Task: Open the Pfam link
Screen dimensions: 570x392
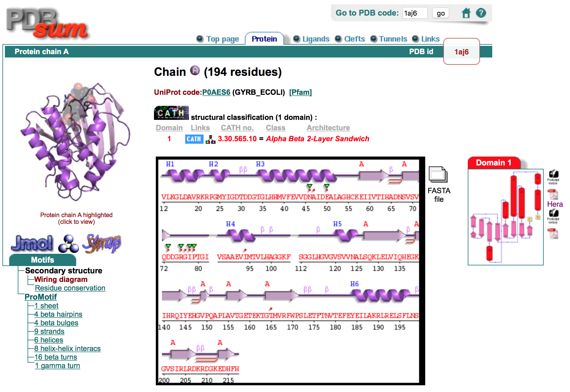Action: pos(301,92)
